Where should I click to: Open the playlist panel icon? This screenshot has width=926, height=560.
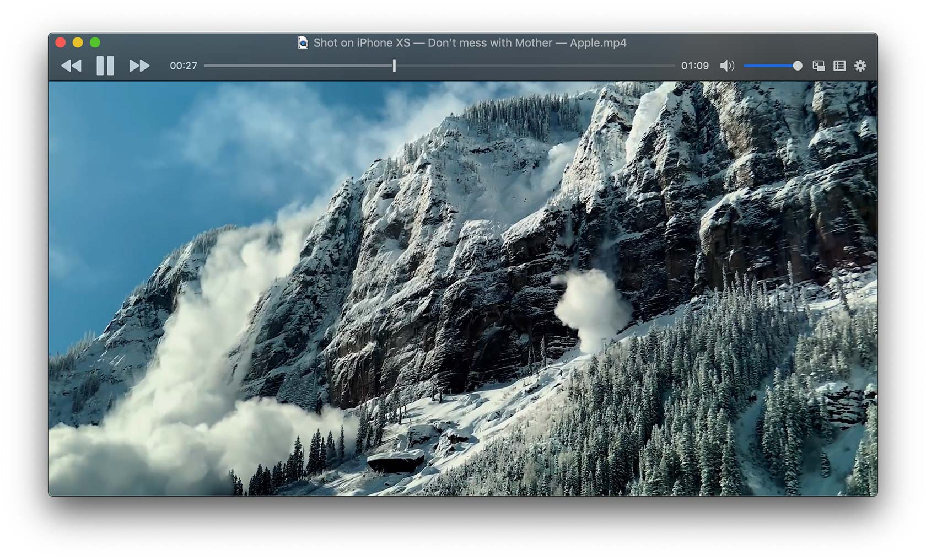[x=839, y=66]
